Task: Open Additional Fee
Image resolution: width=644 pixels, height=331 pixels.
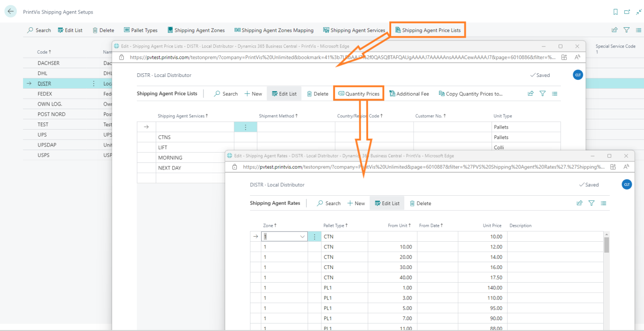Action: click(x=409, y=94)
